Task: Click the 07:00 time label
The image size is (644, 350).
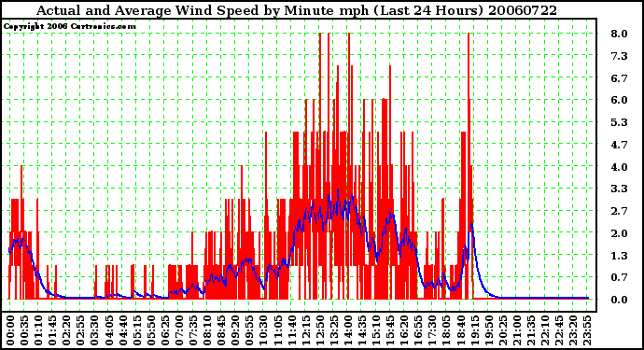Action: click(x=178, y=330)
